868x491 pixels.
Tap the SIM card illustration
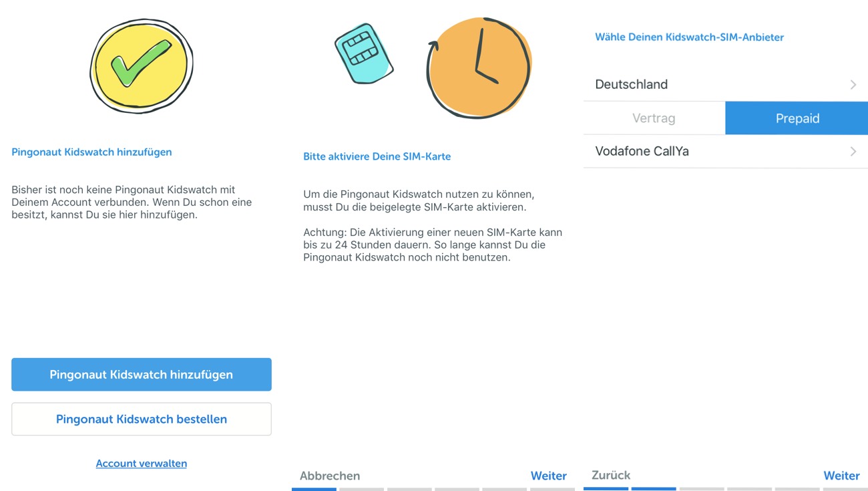[363, 54]
